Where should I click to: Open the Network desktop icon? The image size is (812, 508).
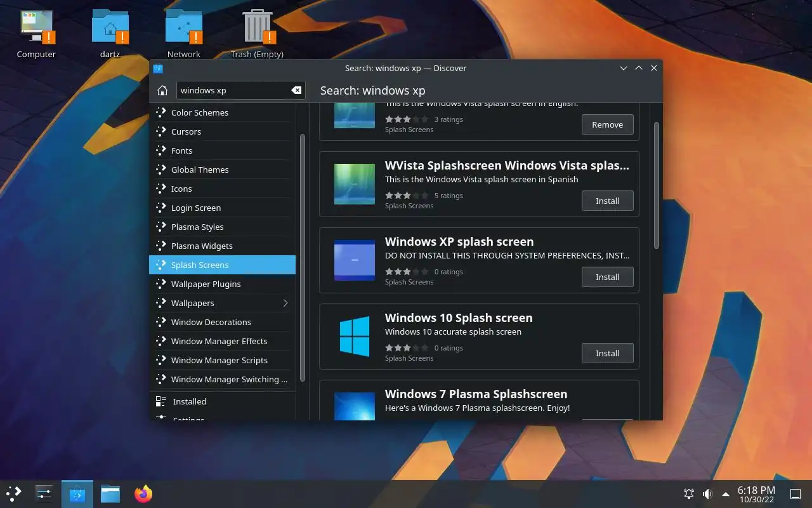click(184, 34)
